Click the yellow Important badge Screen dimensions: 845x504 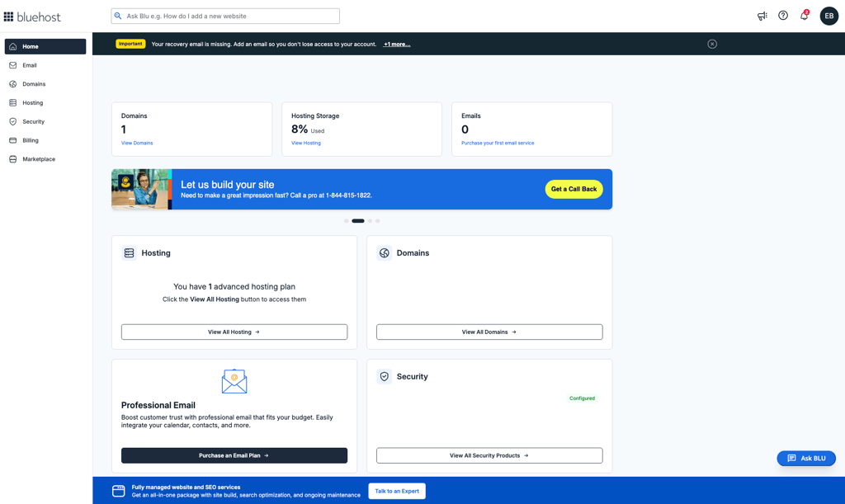[x=130, y=44]
